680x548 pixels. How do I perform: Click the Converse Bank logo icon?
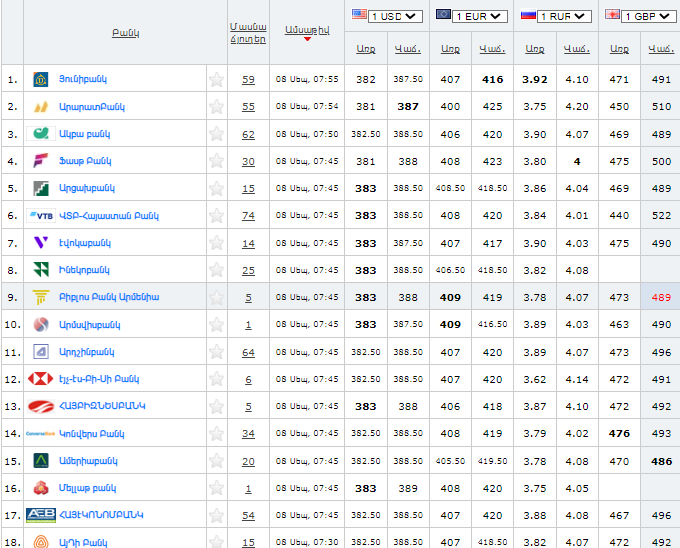(x=41, y=434)
